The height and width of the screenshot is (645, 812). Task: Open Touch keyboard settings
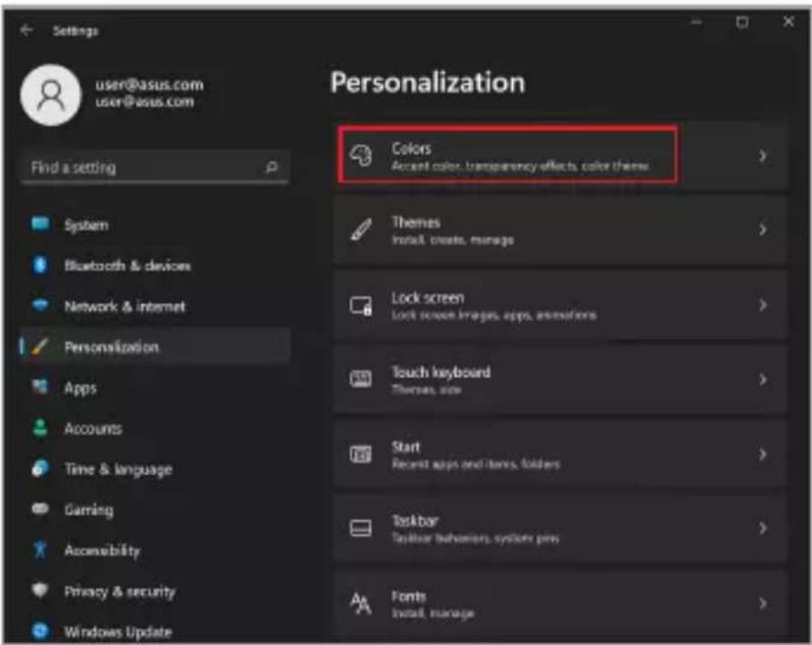[560, 379]
